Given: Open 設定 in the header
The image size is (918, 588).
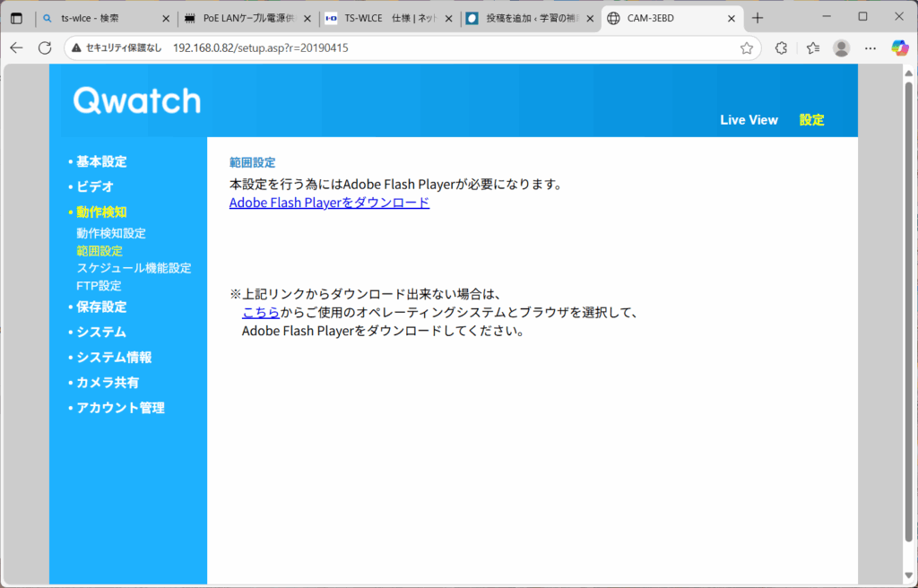Looking at the screenshot, I should tap(811, 120).
